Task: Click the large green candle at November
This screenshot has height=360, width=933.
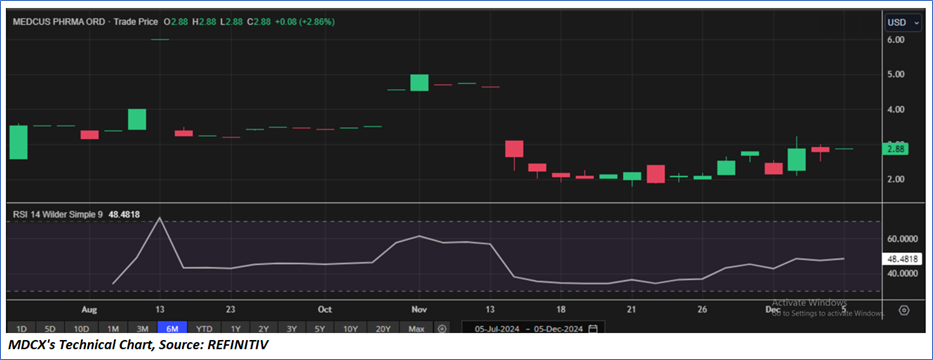Action: [x=419, y=83]
